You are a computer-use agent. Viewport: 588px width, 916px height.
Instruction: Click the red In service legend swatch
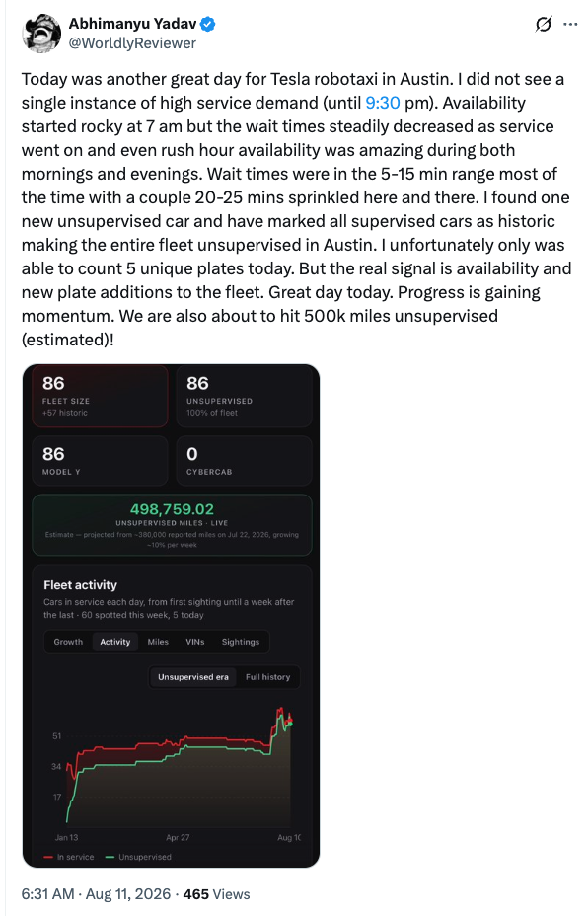click(x=48, y=857)
